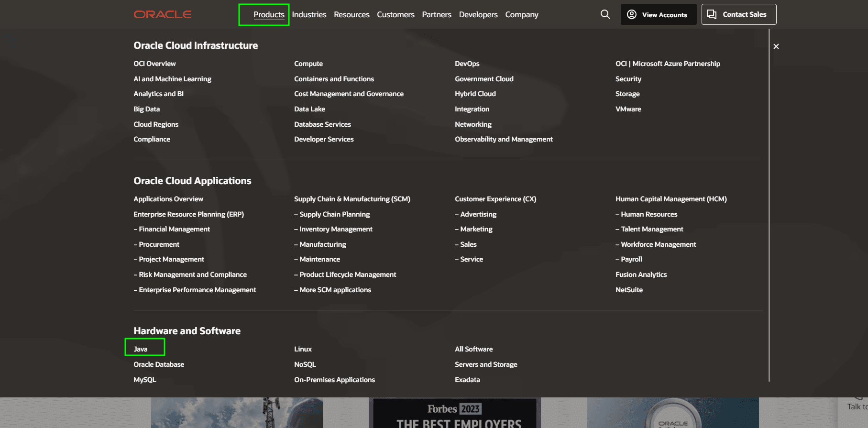Select Cost Management and Governance

[349, 94]
